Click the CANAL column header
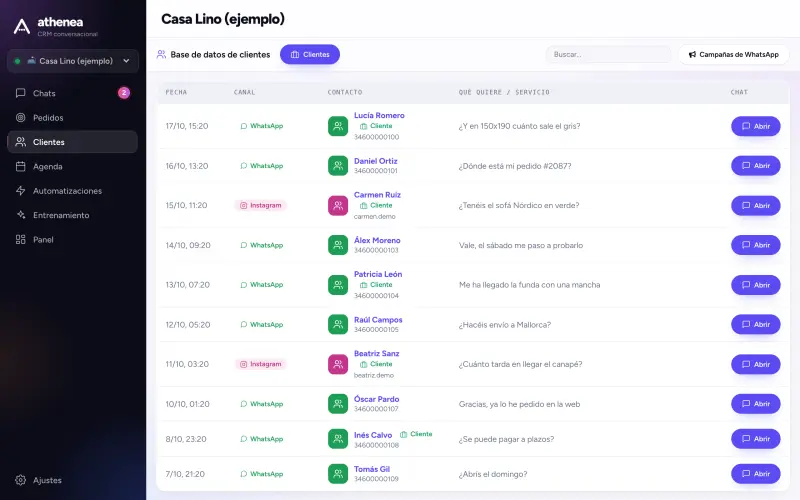Screen dimensions: 800x500 point(244,92)
